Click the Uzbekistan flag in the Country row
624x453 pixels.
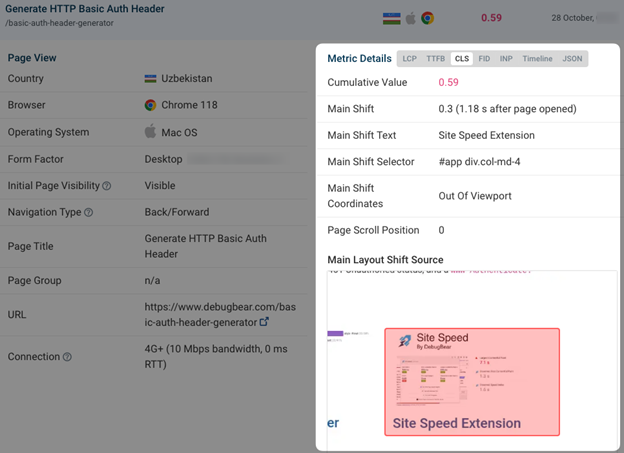tap(150, 78)
